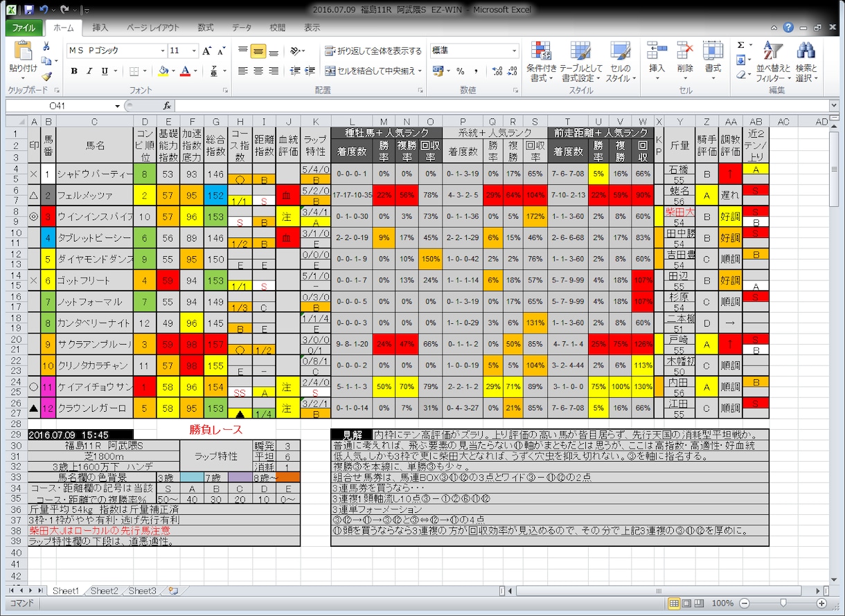This screenshot has height=616, width=845.
Task: Toggle Middle Align vertical alignment
Action: (258, 51)
